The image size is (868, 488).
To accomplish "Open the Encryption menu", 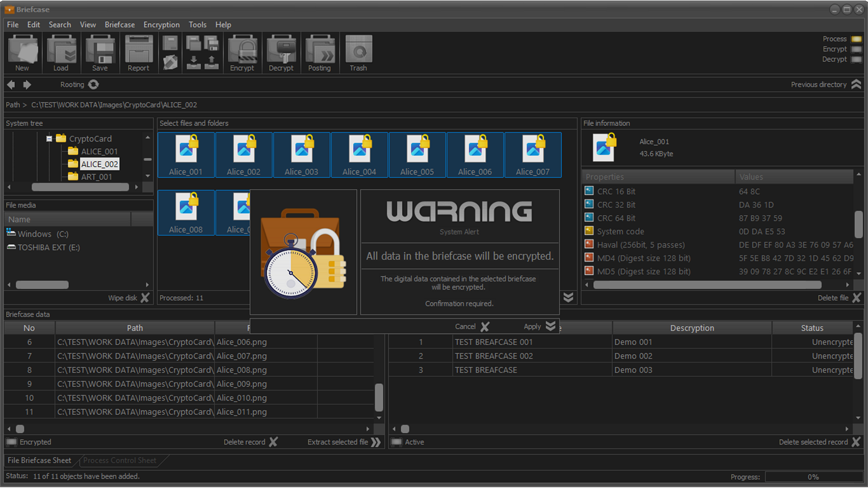I will pyautogui.click(x=161, y=25).
